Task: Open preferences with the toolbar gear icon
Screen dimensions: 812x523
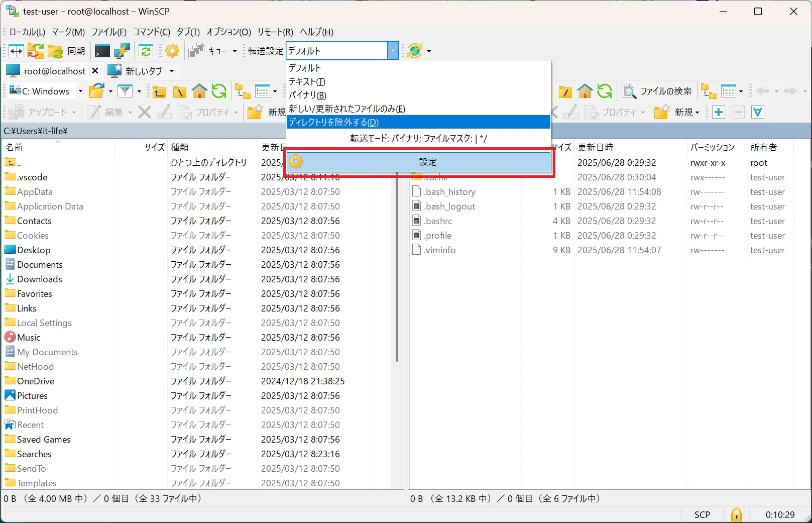Action: point(172,51)
